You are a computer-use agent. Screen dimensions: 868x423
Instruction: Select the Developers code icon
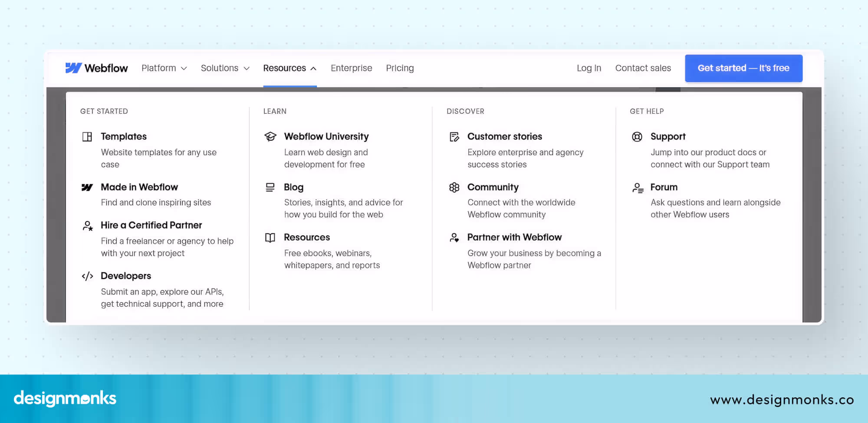(88, 276)
